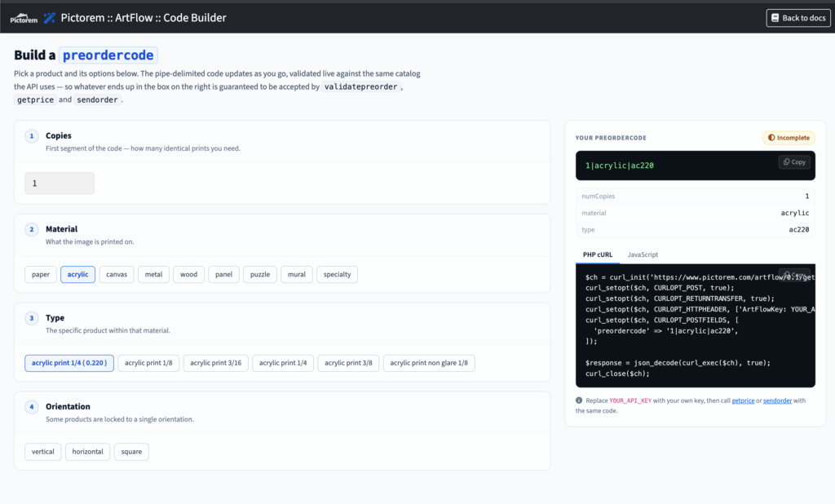
Task: Click the copies number input field
Action: (60, 183)
